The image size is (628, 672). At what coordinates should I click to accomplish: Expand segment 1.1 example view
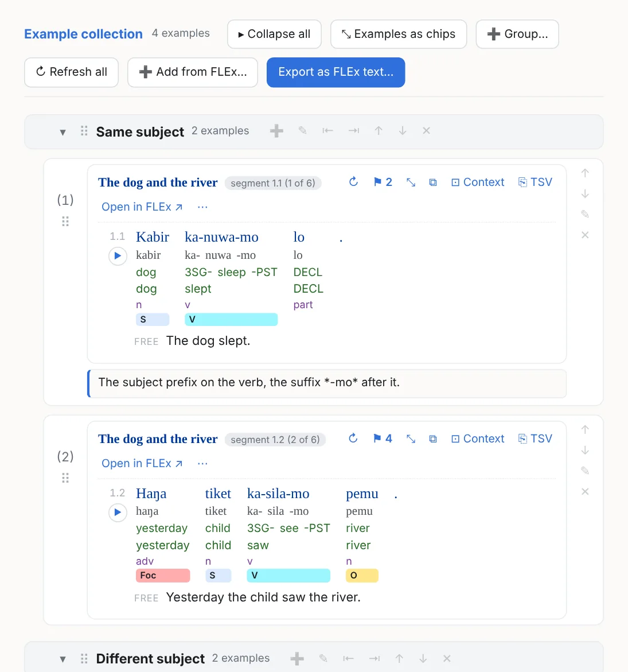click(411, 182)
